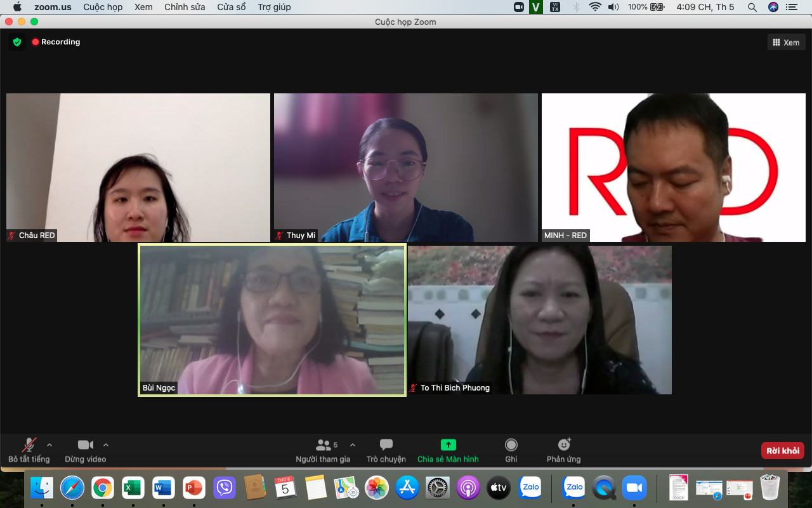Open Viber from Dock
Image resolution: width=812 pixels, height=508 pixels.
click(225, 488)
